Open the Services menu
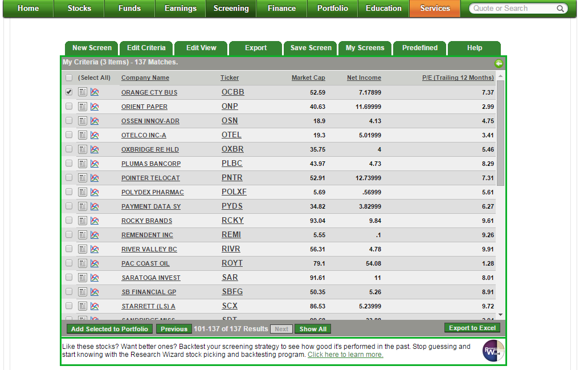The image size is (588, 370). [435, 8]
